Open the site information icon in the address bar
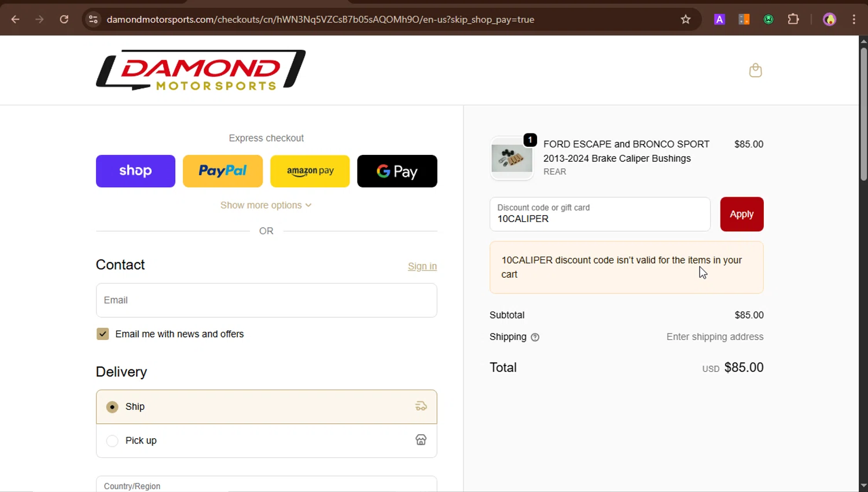Screen dimensions: 868x492 pos(93,19)
